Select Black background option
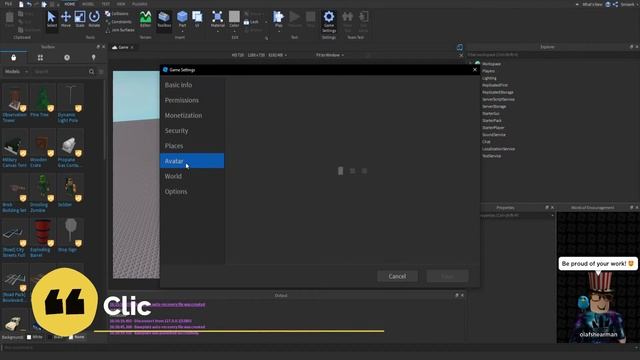This screenshot has width=640, height=360. point(55,337)
